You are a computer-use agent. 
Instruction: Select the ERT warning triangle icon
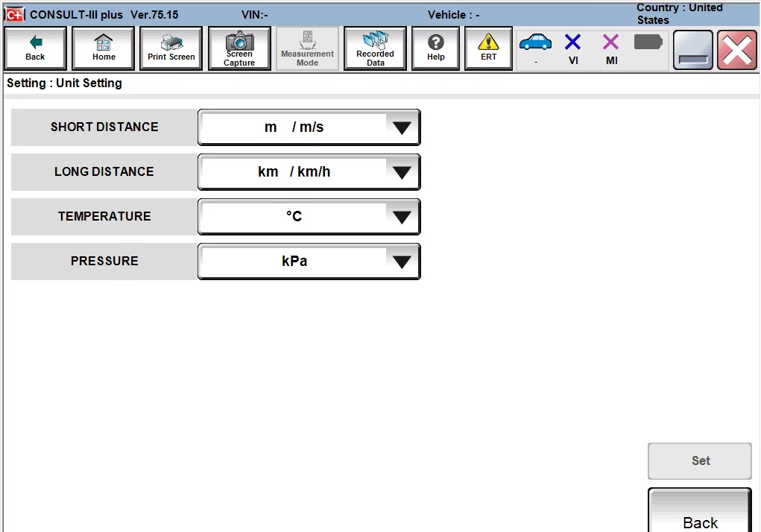coord(488,48)
